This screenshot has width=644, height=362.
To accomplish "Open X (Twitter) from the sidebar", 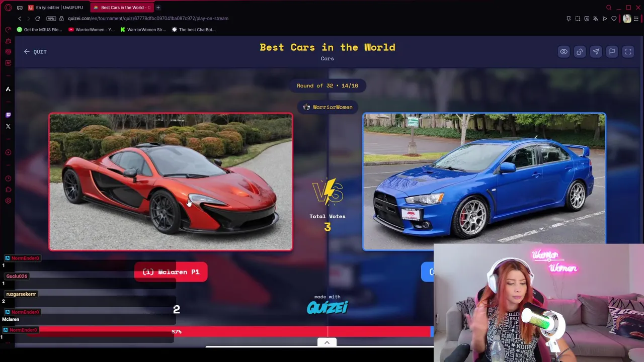I will pos(8,126).
